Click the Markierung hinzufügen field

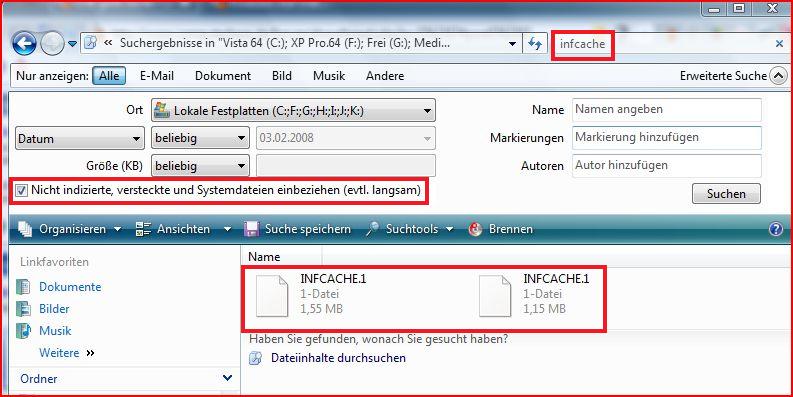click(x=667, y=138)
